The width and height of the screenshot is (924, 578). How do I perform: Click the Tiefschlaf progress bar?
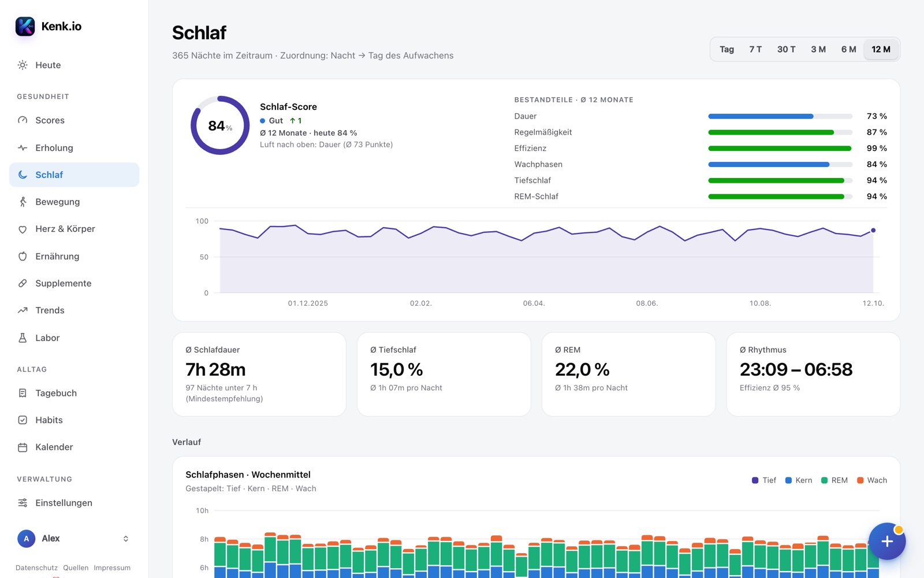tap(780, 180)
